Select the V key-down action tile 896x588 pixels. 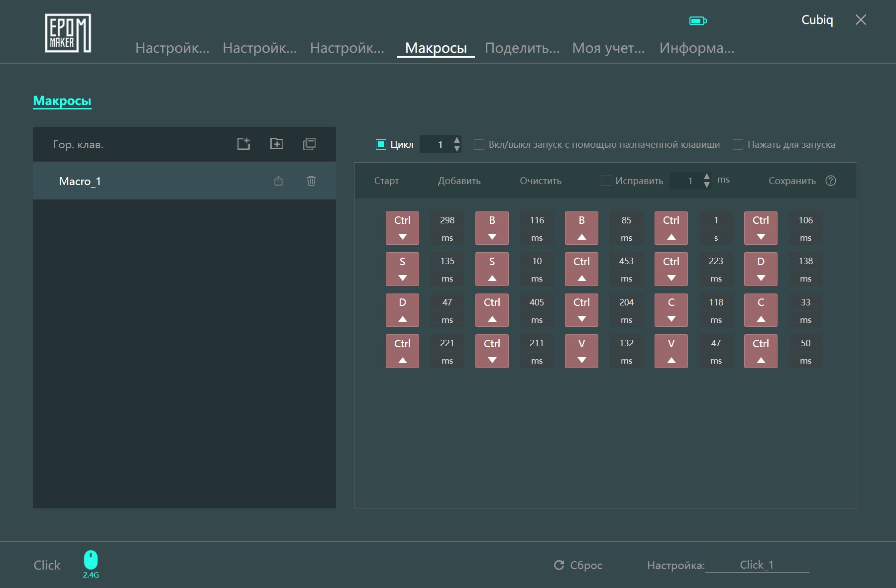click(581, 351)
